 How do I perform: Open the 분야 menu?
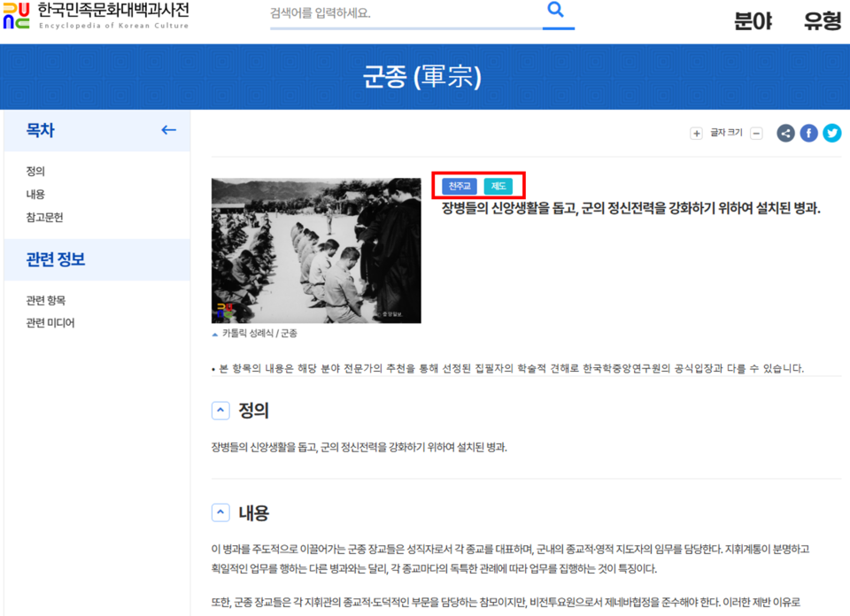[x=753, y=21]
